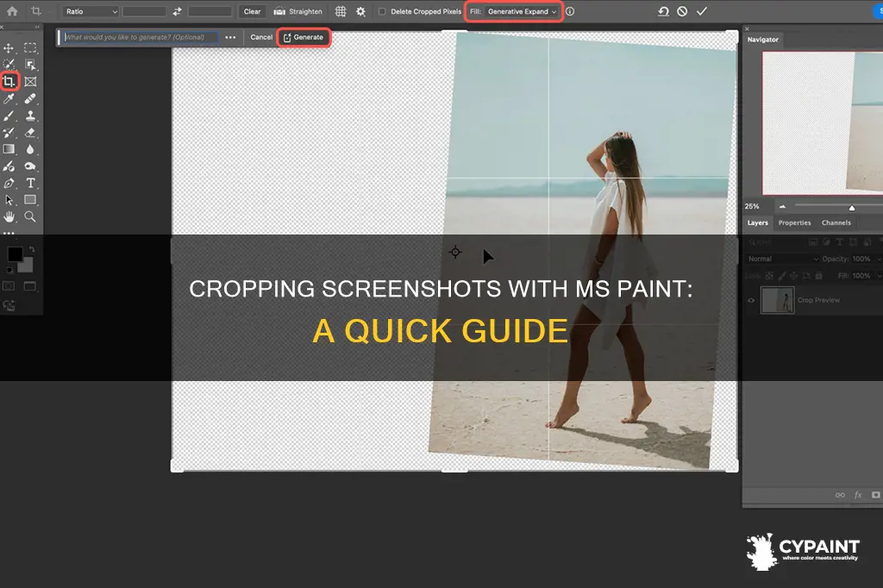Select the Zoom magnifier tool
Viewport: 883px width, 588px height.
(x=30, y=217)
